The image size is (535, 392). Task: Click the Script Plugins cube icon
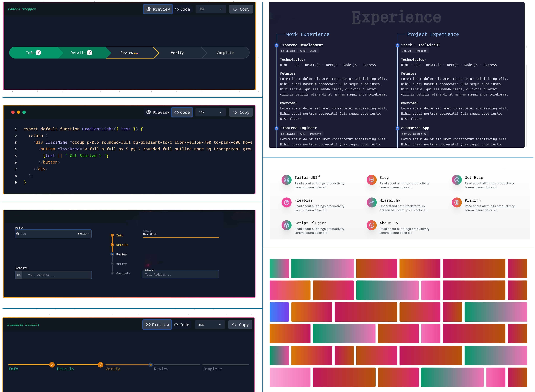pos(287,225)
